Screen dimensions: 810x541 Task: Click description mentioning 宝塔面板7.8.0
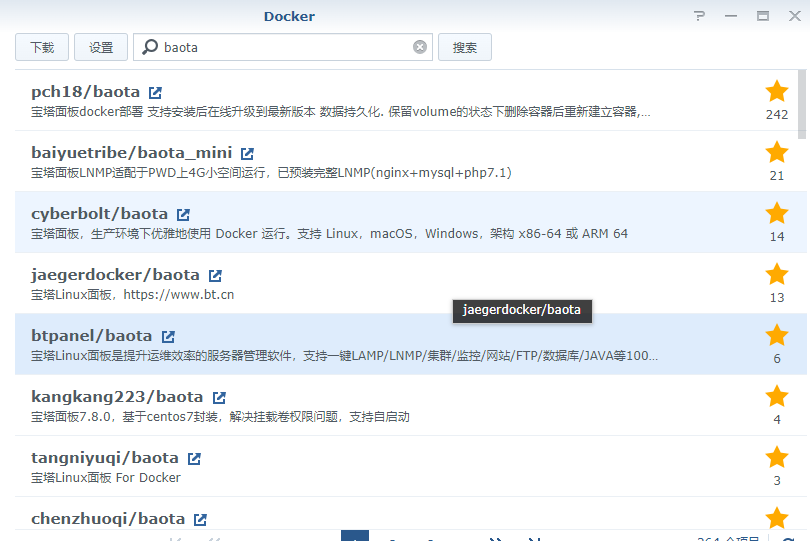pos(221,416)
